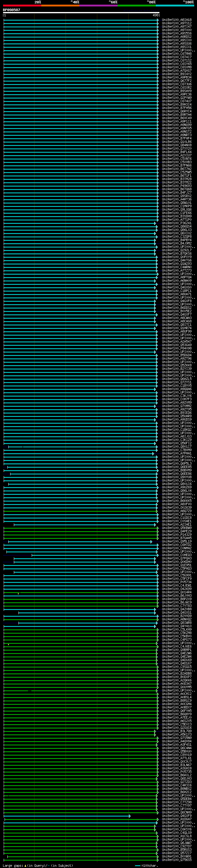Select hit label UniRef100_A9S5S6
The height and width of the screenshot is (868, 197).
177,33
